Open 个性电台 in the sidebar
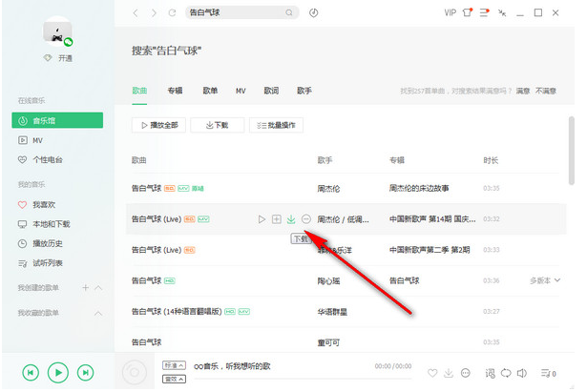The width and height of the screenshot is (587, 392). pyautogui.click(x=40, y=160)
